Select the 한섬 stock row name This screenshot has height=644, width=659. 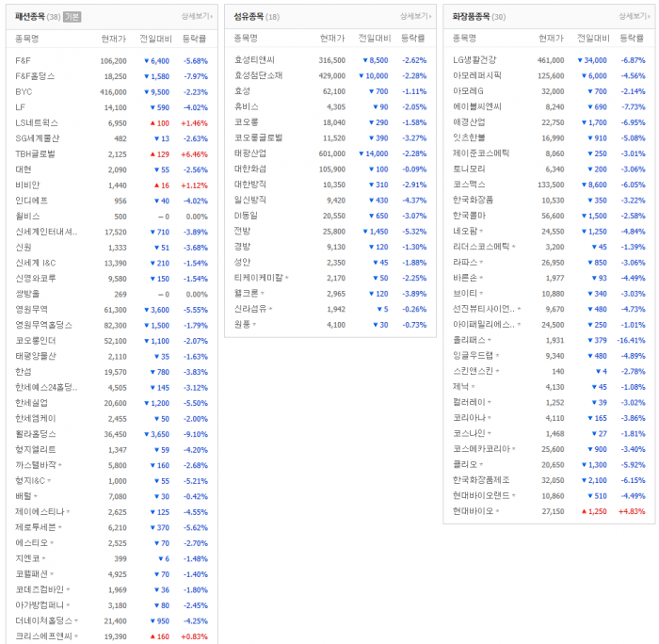[x=24, y=372]
